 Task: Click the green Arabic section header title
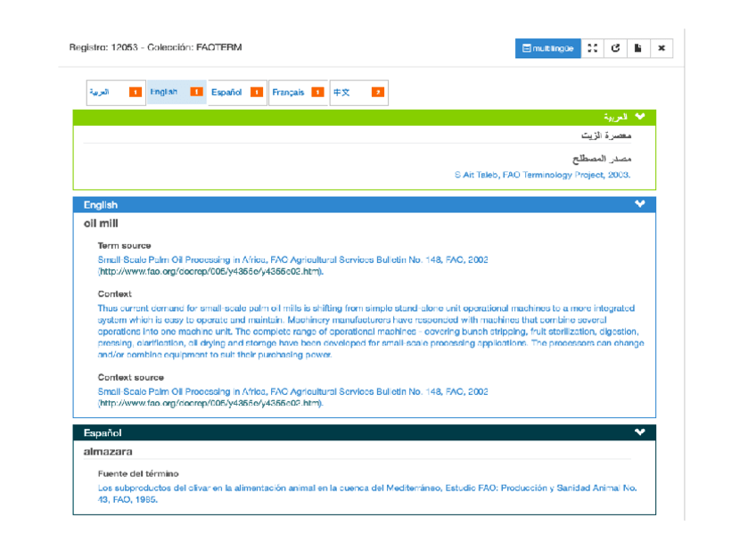coord(615,117)
